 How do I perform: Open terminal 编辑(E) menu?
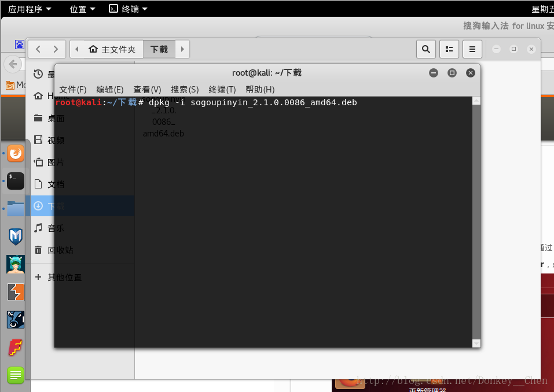pyautogui.click(x=110, y=90)
